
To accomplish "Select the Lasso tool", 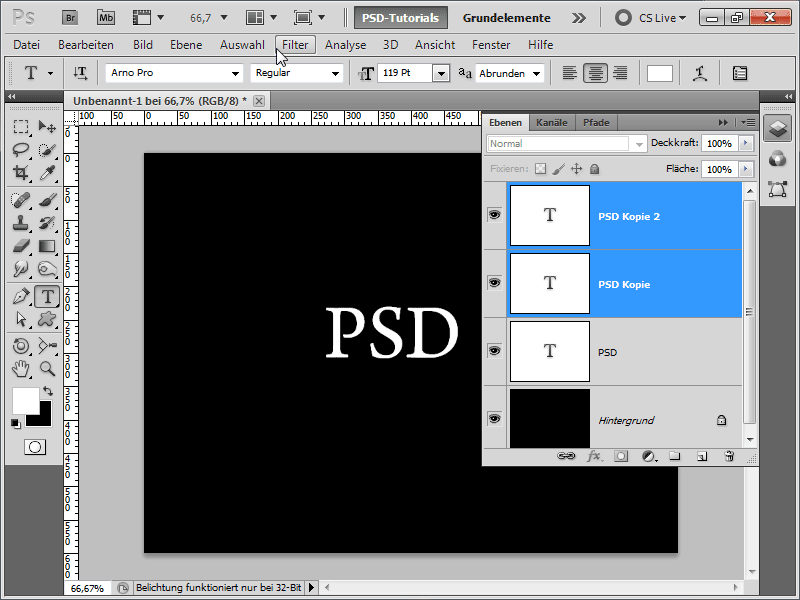I will (21, 149).
